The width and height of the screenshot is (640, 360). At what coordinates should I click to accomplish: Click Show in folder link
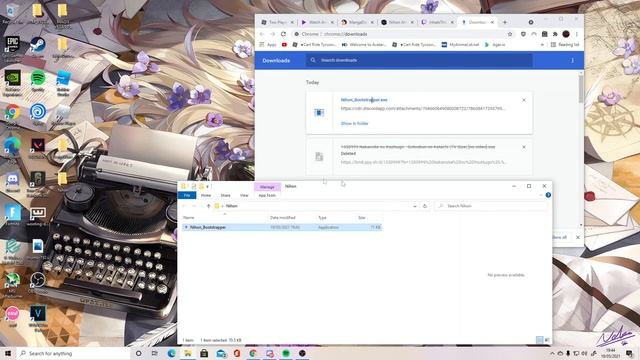click(354, 123)
